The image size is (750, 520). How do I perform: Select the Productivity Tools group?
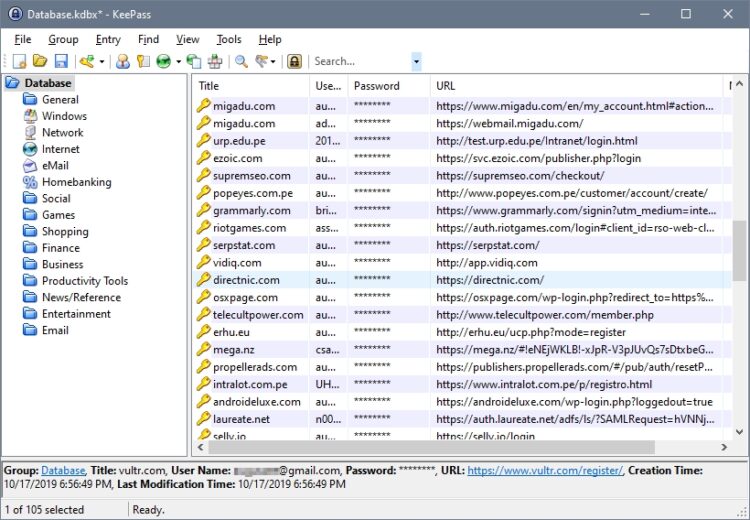tap(85, 281)
